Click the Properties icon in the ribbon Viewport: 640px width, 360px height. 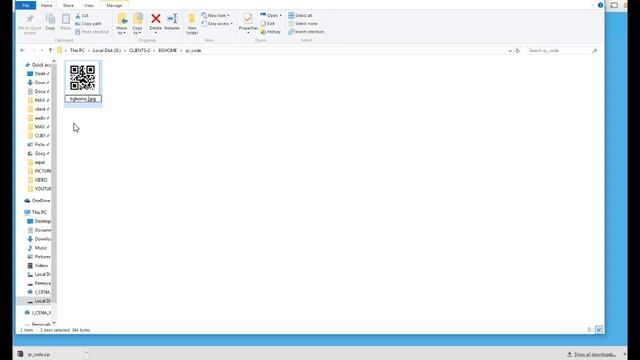click(248, 22)
